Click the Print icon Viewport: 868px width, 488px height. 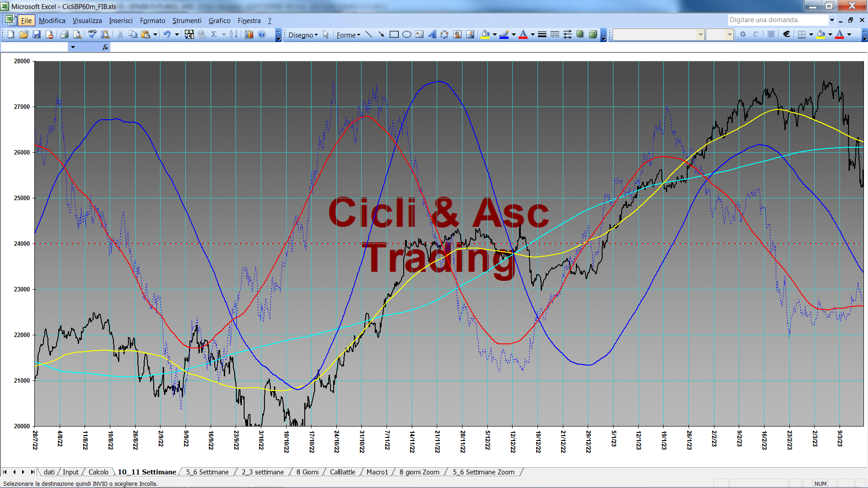pos(64,34)
